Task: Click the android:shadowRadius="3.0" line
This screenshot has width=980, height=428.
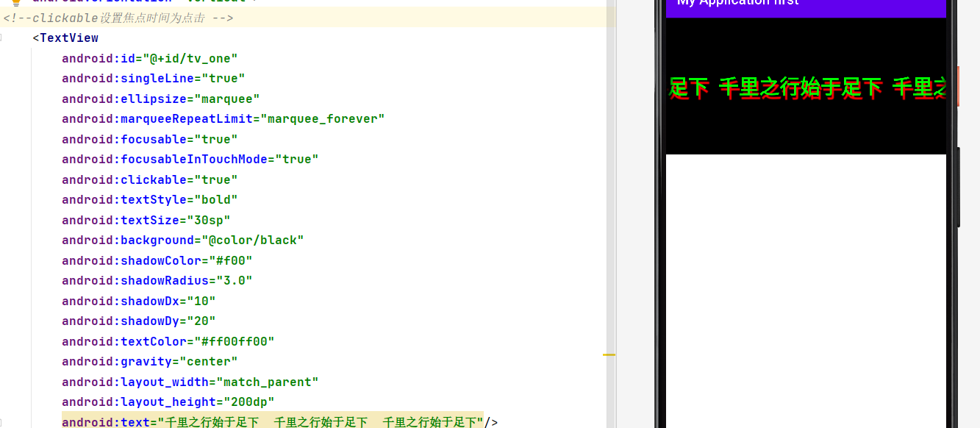Action: 157,281
